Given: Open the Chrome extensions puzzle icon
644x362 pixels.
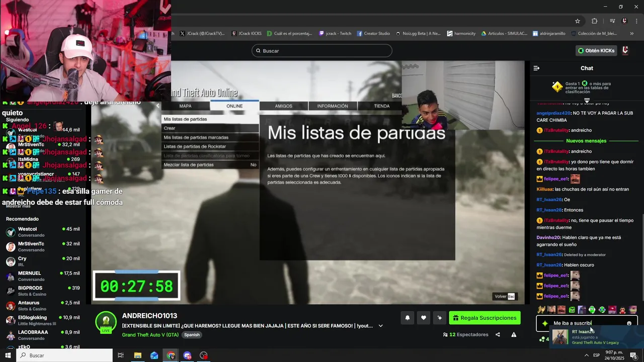Looking at the screenshot, I should pyautogui.click(x=595, y=21).
